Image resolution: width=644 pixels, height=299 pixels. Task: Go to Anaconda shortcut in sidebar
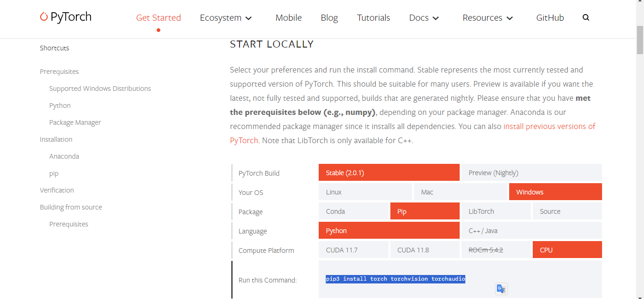click(x=64, y=156)
